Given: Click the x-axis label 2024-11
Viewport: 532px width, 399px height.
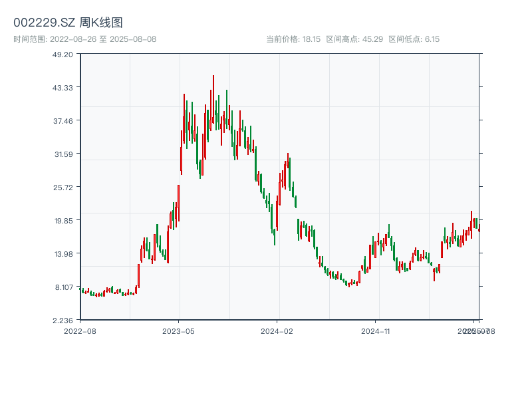Looking at the screenshot, I should 375,331.
